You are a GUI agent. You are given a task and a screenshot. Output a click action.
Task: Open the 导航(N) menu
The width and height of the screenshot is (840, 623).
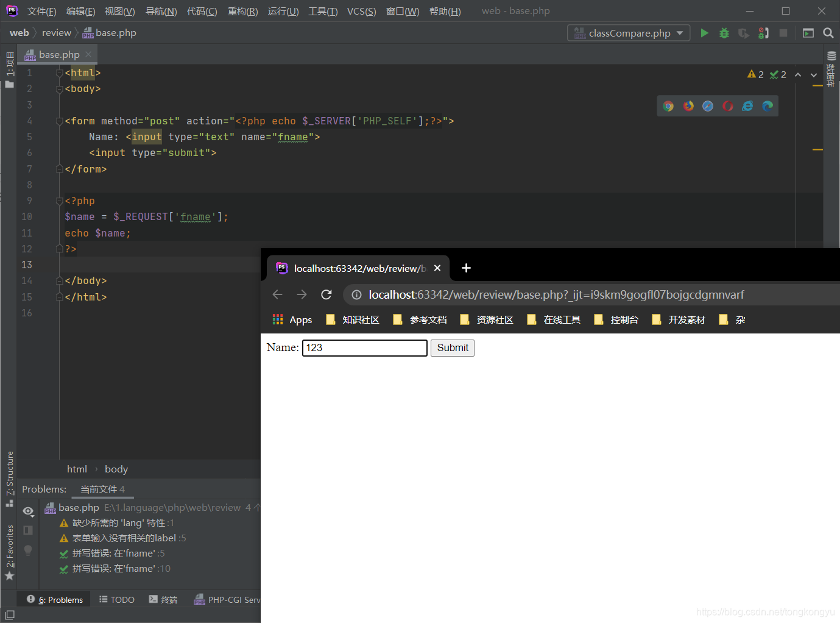[x=161, y=12]
